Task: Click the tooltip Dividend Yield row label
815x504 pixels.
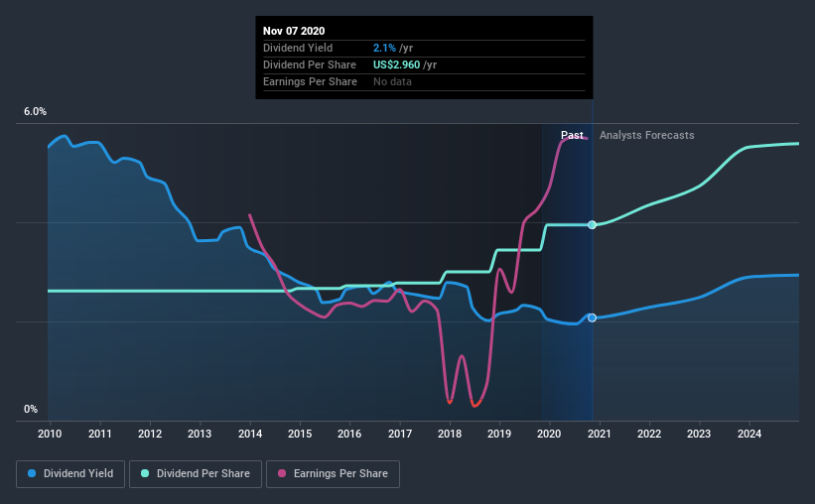Action: pyautogui.click(x=298, y=48)
